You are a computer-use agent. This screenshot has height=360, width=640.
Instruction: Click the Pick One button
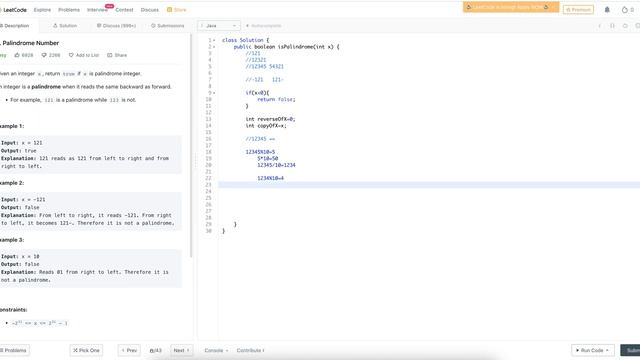pyautogui.click(x=86, y=351)
